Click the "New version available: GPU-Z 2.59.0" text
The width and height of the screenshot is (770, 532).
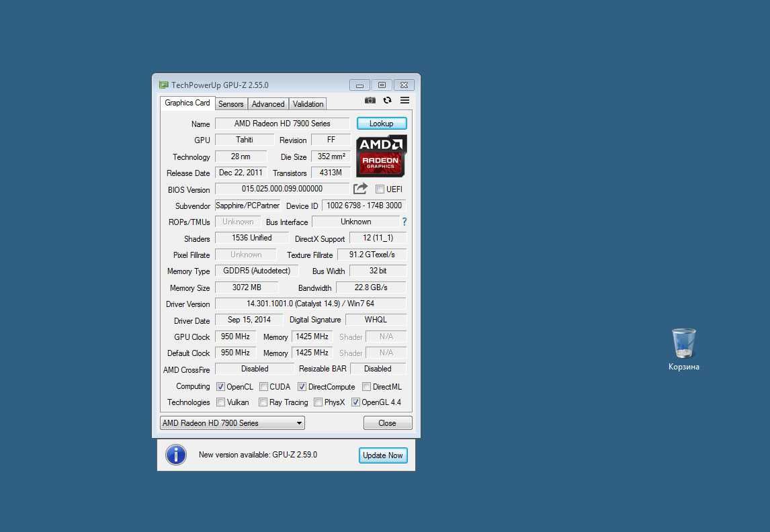(x=258, y=455)
